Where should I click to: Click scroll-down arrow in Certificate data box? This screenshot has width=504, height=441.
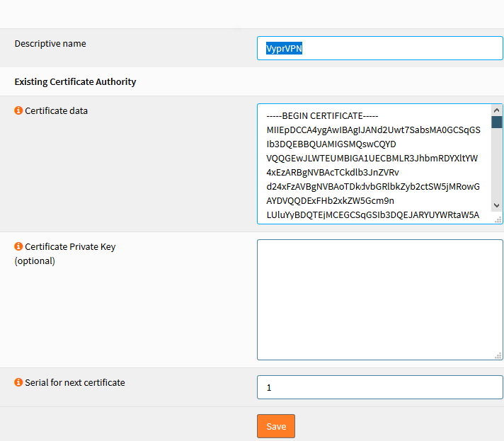497,205
